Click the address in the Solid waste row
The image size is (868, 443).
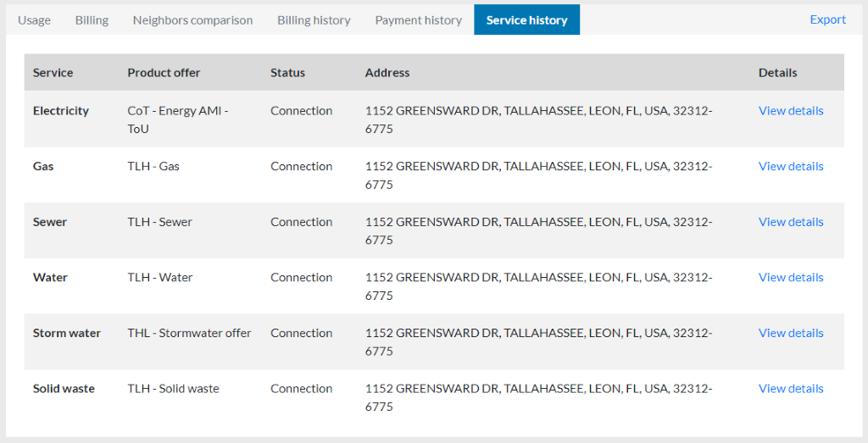coord(538,397)
